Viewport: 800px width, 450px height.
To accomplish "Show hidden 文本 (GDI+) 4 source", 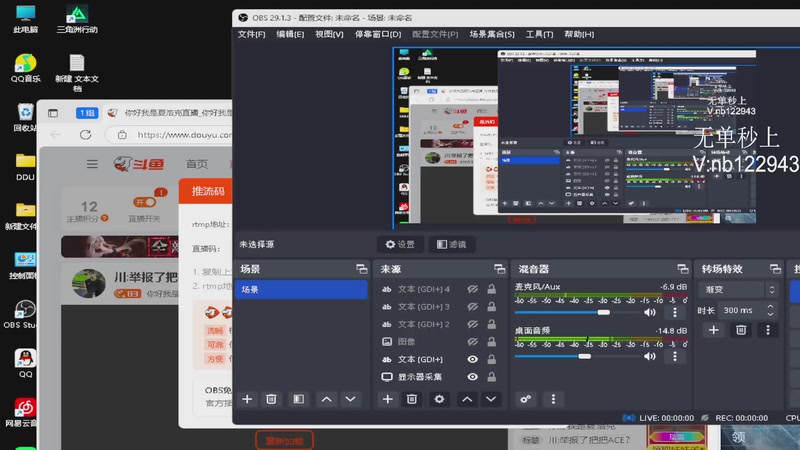I will (472, 289).
